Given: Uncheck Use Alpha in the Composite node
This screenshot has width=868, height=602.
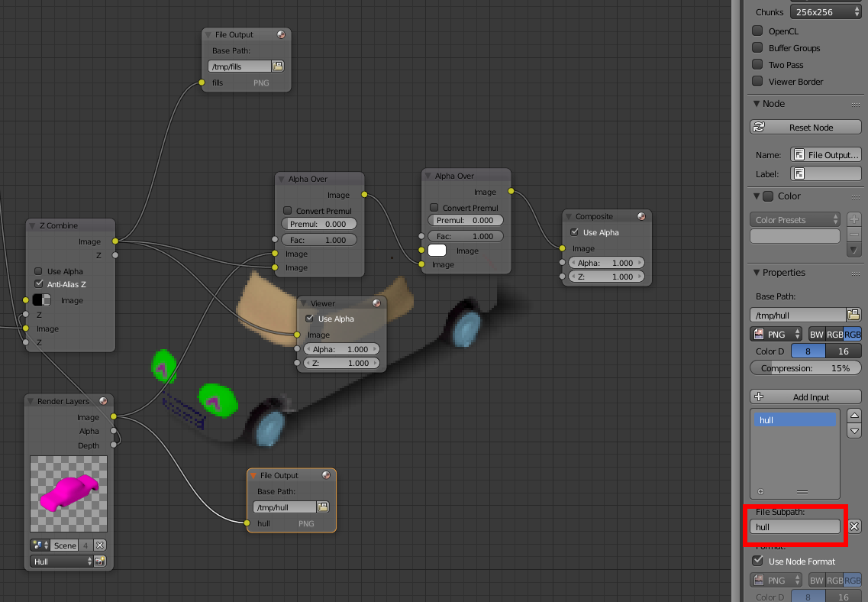Looking at the screenshot, I should coord(575,232).
